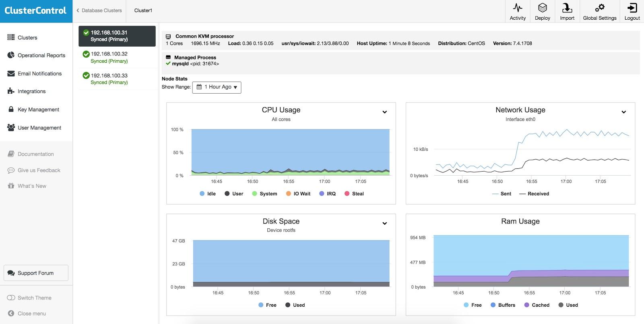Click the Operational Reports pie icon
This screenshot has width=644, height=324.
click(x=11, y=55)
